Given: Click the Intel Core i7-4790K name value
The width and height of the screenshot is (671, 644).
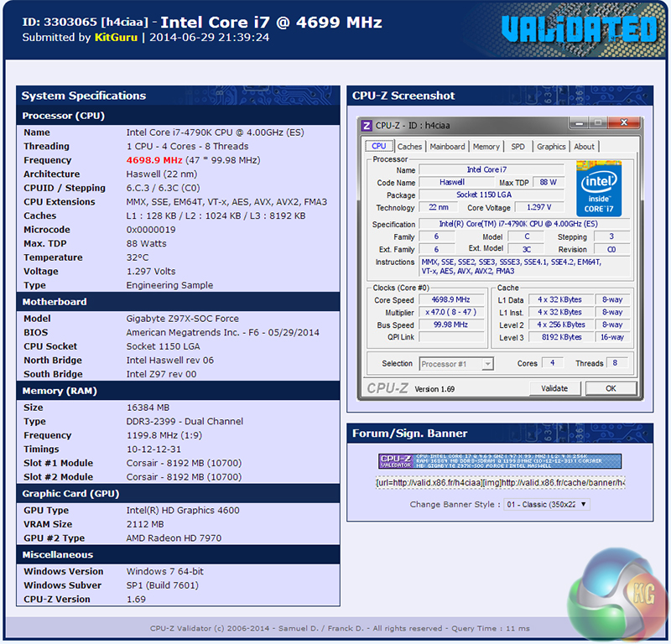Looking at the screenshot, I should (x=216, y=132).
